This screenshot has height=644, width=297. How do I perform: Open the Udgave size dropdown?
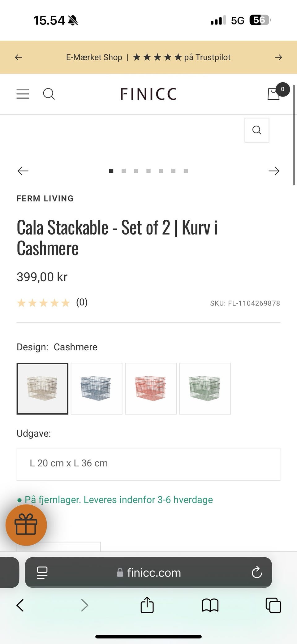pos(148,464)
